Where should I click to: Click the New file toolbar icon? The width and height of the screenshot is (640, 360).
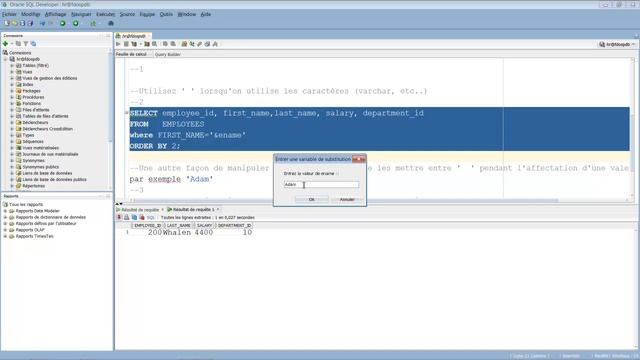point(7,24)
